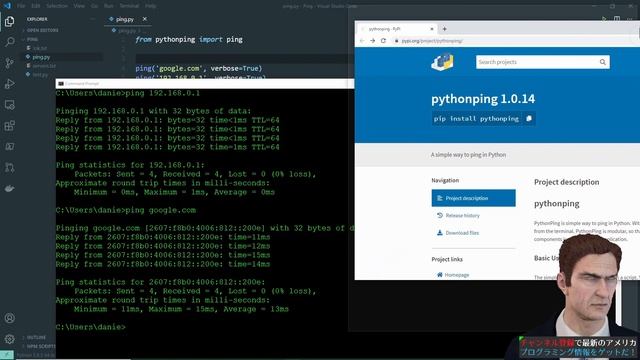Click the pythonping 1.0.14 heading on PyPI
The image size is (640, 360).
(x=483, y=99)
